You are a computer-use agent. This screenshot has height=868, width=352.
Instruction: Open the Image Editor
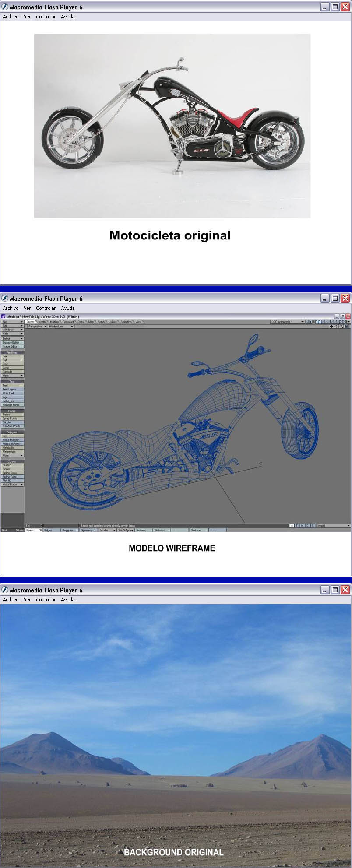click(12, 346)
